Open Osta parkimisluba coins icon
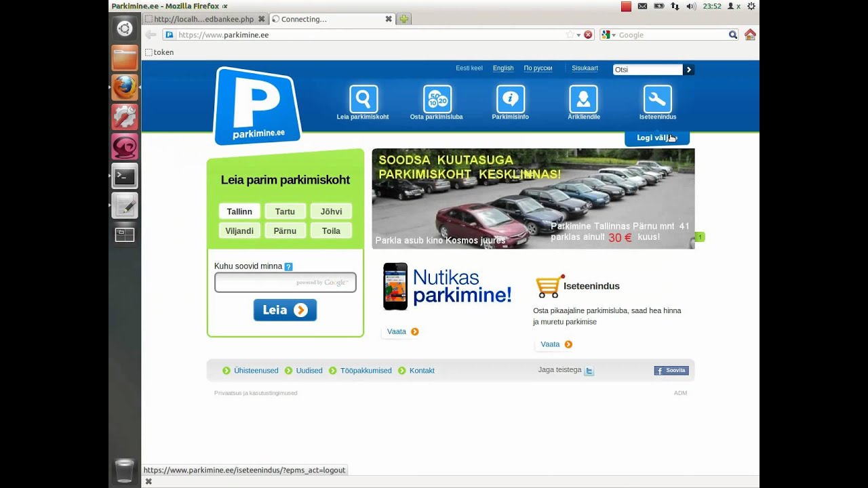Screen dimensions: 868x488 437,99
